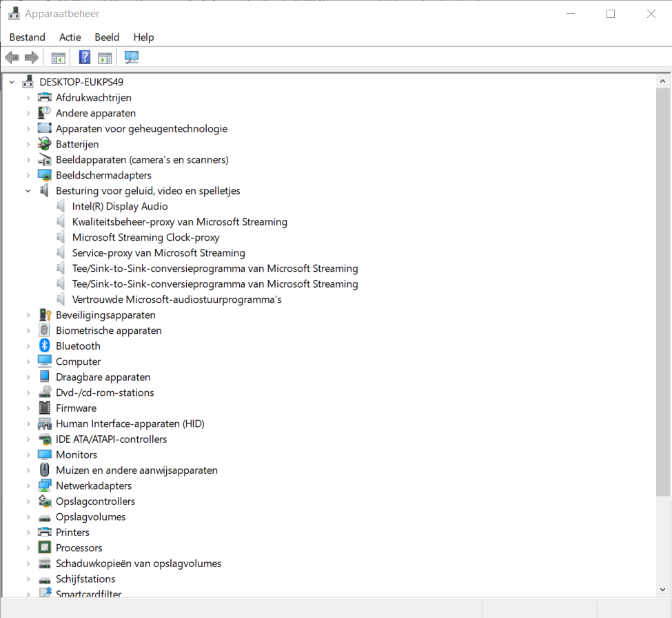Collapse the DESKTOP-EUKPS49 root node
This screenshot has width=672, height=618.
click(x=12, y=82)
